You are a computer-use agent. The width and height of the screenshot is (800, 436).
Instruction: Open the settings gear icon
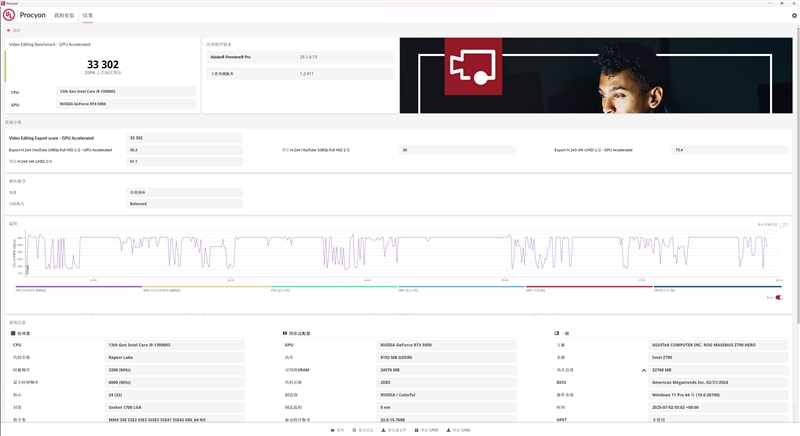pyautogui.click(x=794, y=15)
